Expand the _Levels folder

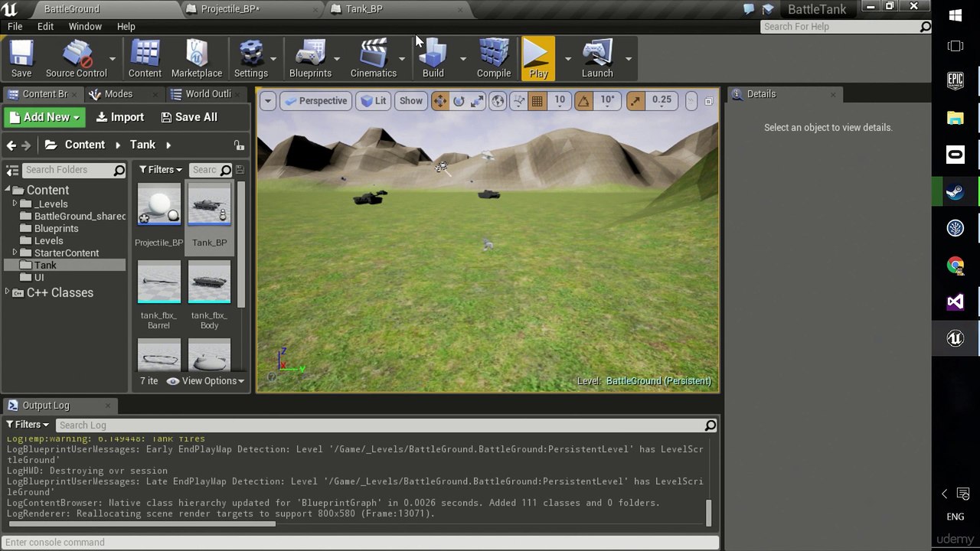tap(15, 204)
